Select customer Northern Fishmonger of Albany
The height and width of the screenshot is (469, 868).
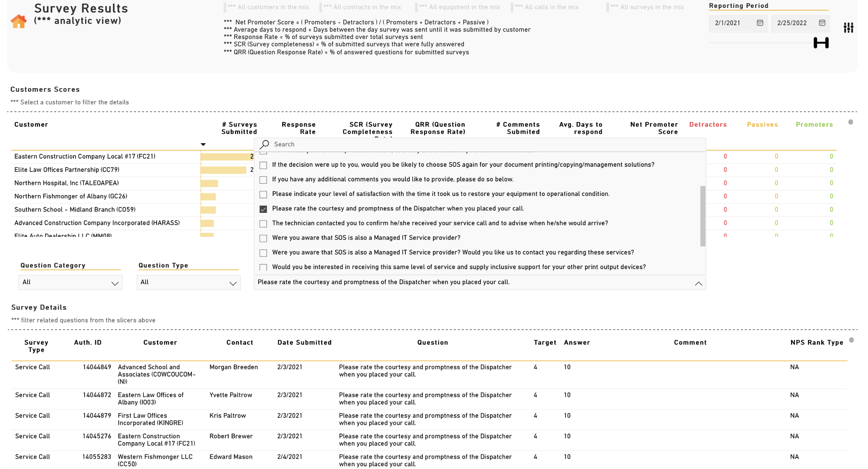pyautogui.click(x=71, y=196)
